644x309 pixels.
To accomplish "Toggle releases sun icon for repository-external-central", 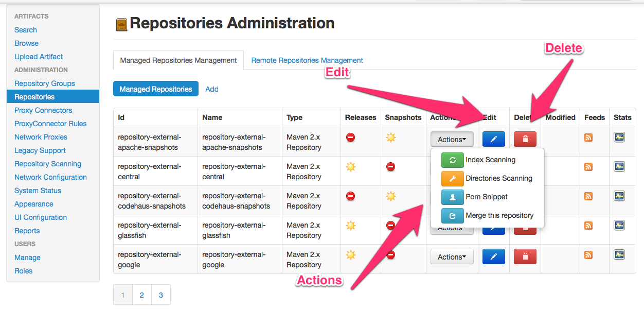I will (x=351, y=167).
